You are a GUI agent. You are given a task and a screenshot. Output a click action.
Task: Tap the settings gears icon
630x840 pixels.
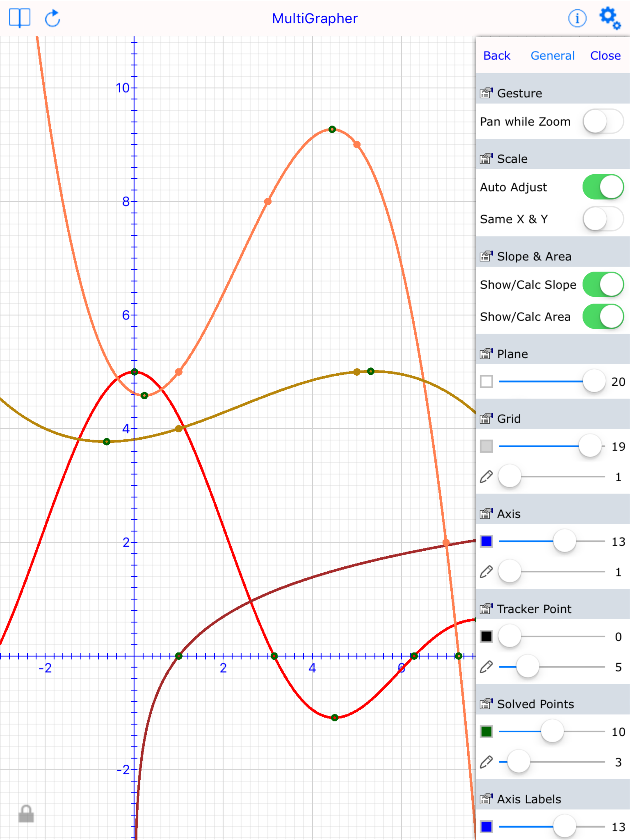(609, 18)
